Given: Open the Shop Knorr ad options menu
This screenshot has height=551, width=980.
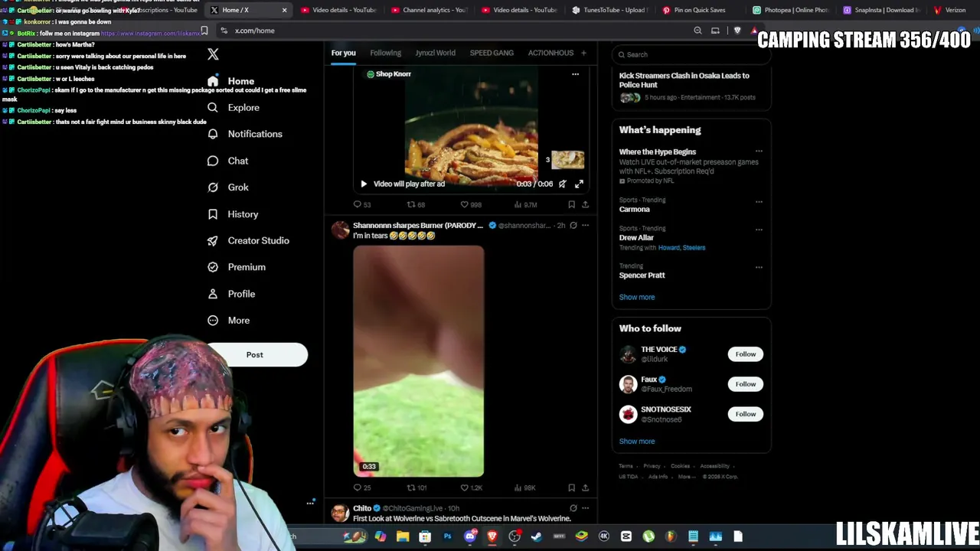Looking at the screenshot, I should (575, 74).
